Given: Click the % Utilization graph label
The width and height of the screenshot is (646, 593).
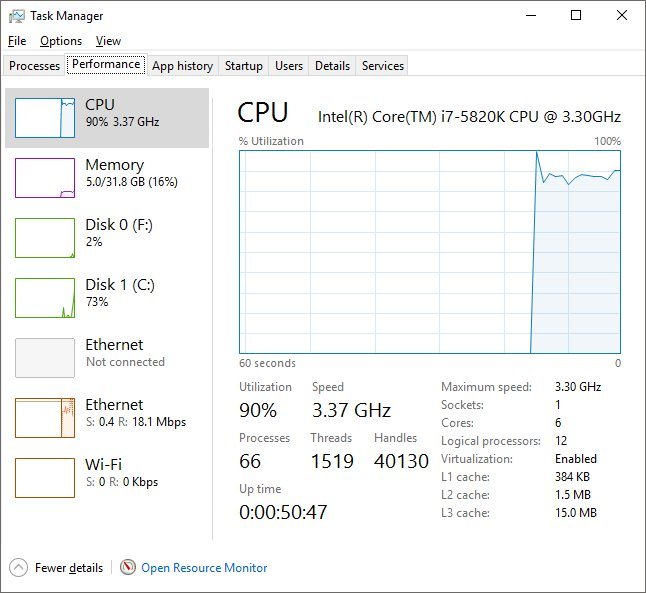Looking at the screenshot, I should point(271,141).
